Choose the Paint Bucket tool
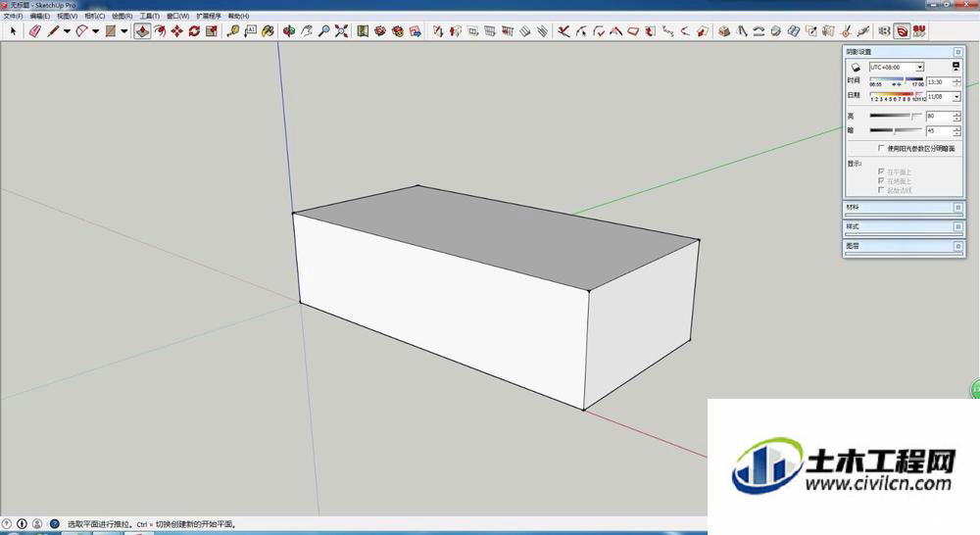The image size is (980, 535). (269, 30)
